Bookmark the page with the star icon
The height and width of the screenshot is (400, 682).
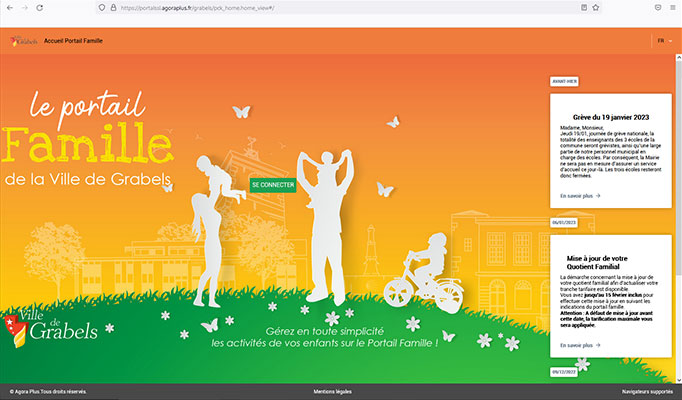(596, 7)
